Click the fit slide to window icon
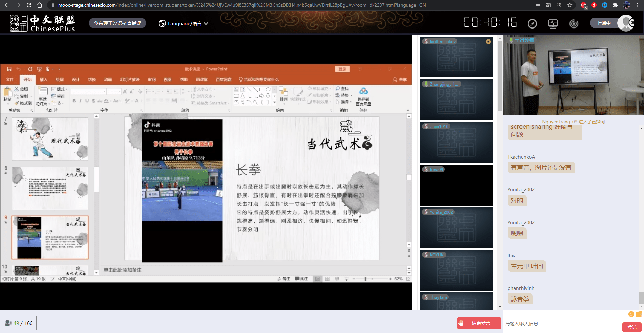 tap(408, 279)
